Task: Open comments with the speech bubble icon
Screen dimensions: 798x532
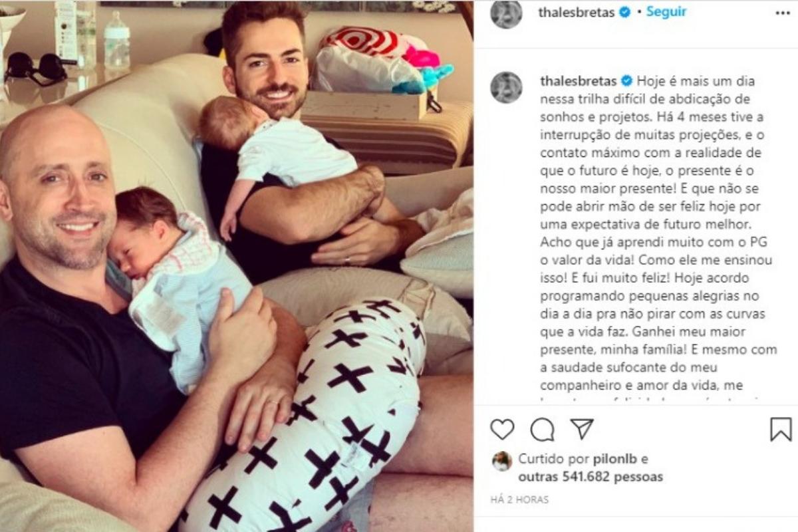Action: click(542, 430)
